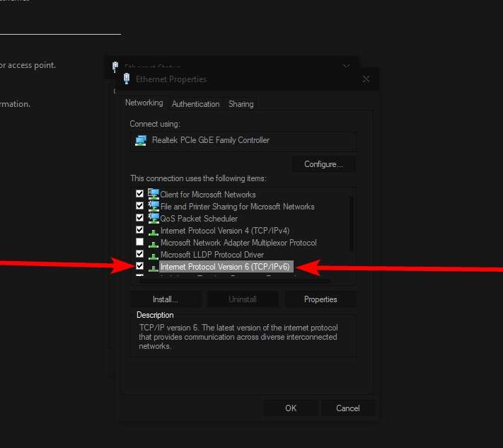Image resolution: width=503 pixels, height=448 pixels.
Task: Enable Microsoft Network Adapter Multiplexor Protocol checkbox
Action: pos(139,241)
